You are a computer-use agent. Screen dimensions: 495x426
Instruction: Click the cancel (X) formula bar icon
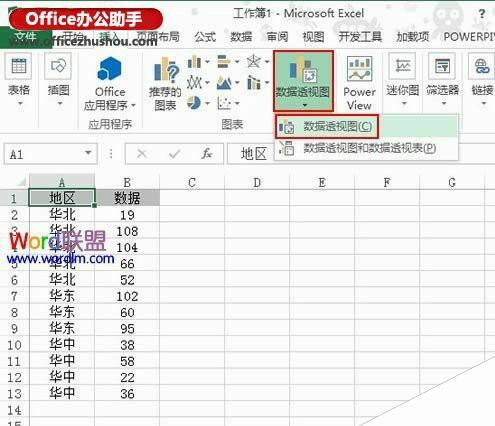(142, 154)
